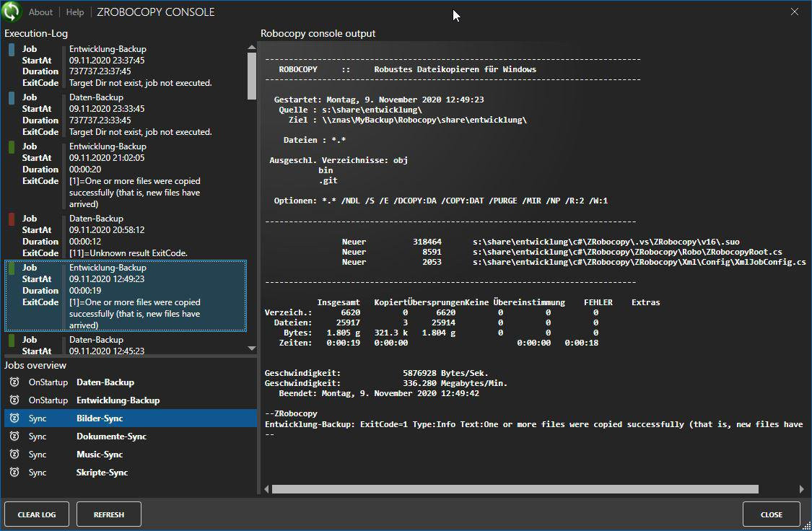Open the Help menu
The image size is (812, 531).
[75, 12]
